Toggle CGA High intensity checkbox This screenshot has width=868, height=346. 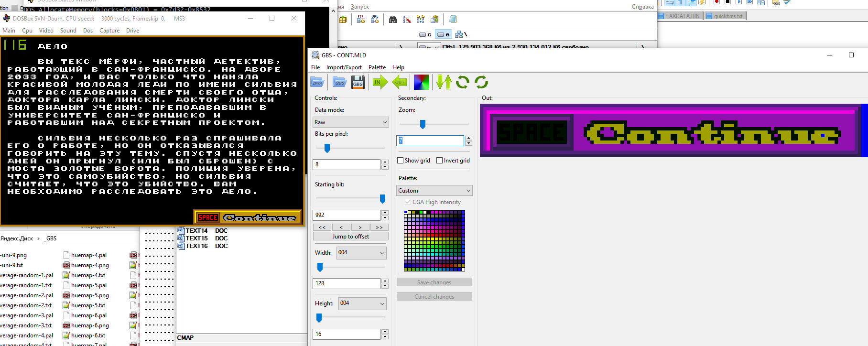click(x=408, y=202)
